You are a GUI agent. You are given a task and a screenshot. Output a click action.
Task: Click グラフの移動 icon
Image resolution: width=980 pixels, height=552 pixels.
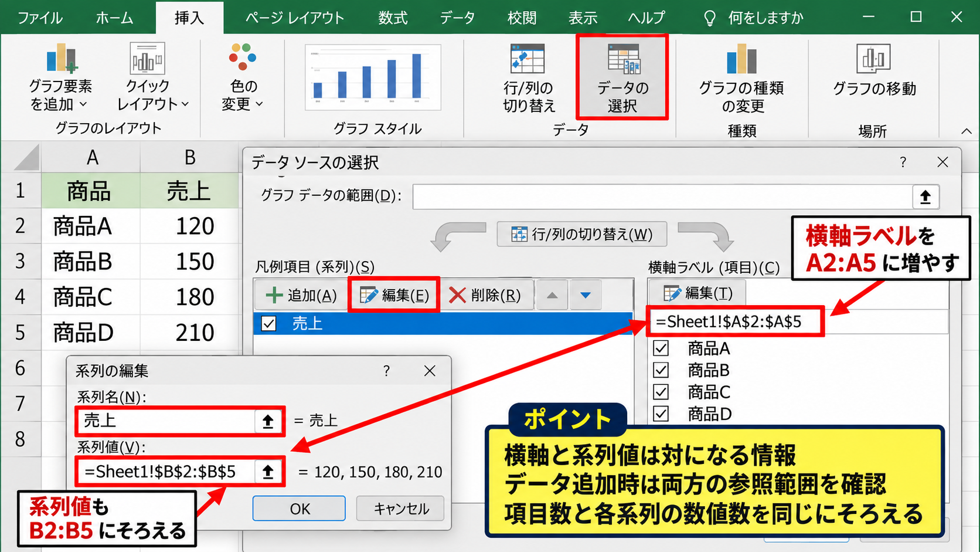874,70
